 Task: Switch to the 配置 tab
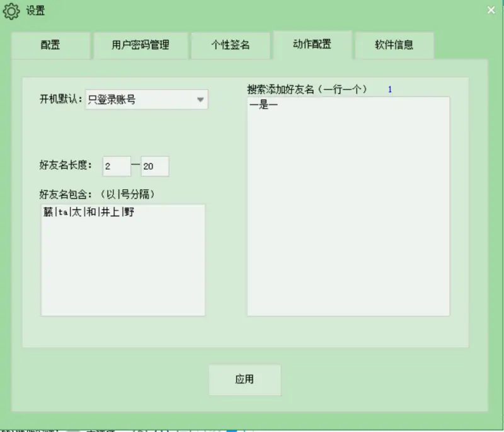(x=51, y=45)
